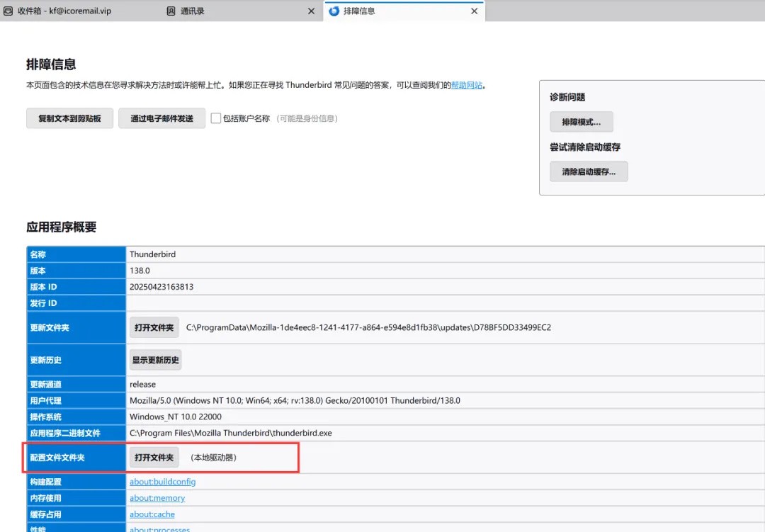Close the 通讯录 tab
Screen dimensions: 765x532
pyautogui.click(x=312, y=11)
